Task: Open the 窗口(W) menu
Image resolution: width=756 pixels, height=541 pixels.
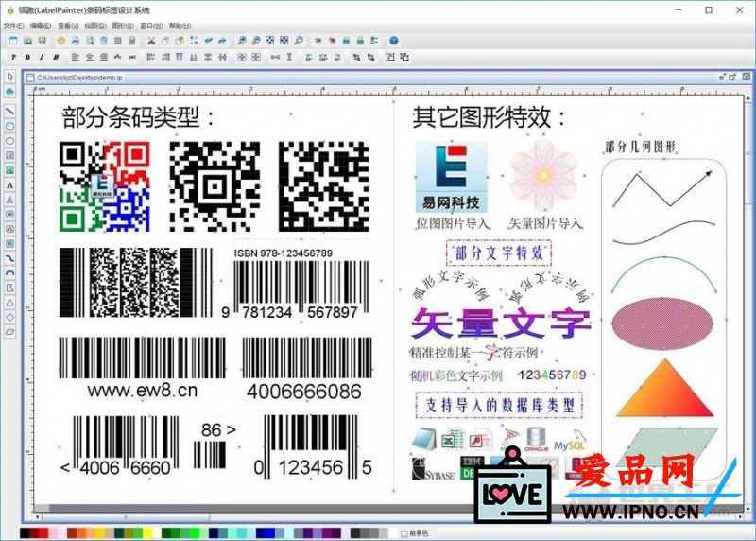Action: coord(151,26)
